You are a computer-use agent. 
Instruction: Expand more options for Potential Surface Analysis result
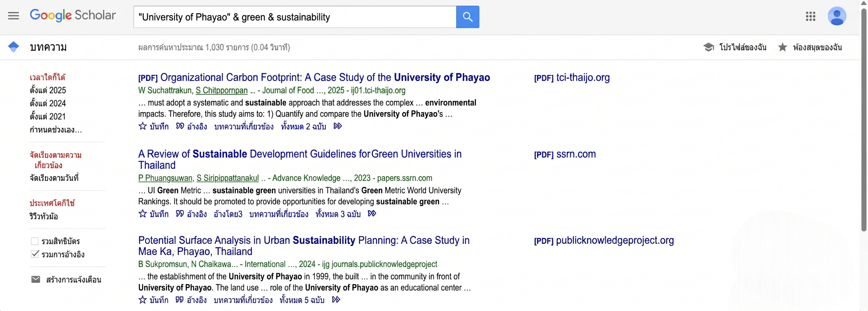pos(336,299)
